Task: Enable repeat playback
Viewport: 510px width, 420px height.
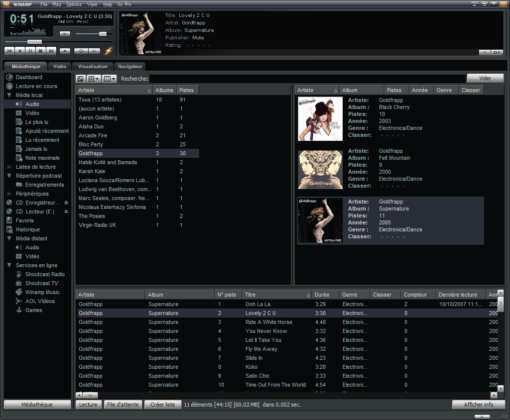Action: [95, 51]
